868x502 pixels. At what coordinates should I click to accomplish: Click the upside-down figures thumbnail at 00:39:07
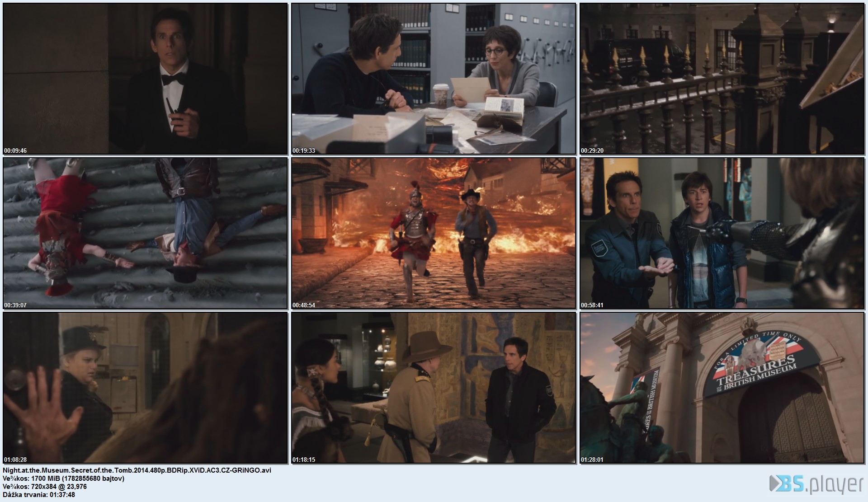coord(145,233)
